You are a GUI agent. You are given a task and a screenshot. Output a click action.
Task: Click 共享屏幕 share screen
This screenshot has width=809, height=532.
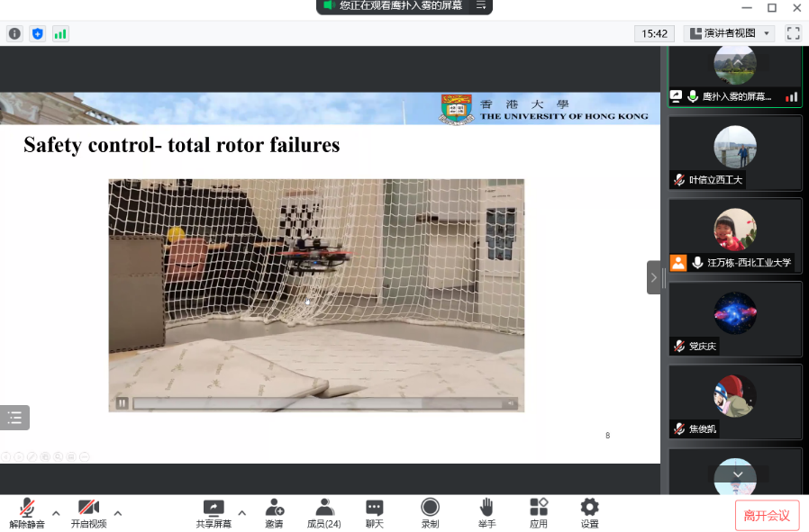tap(214, 513)
